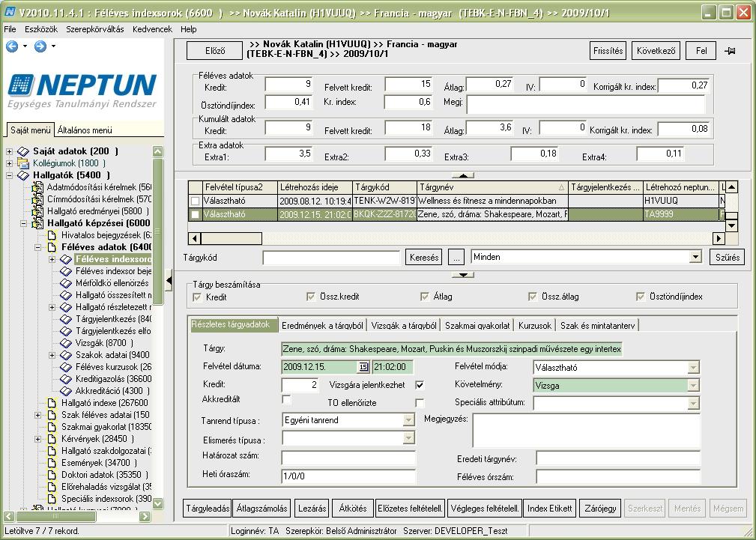Click the Átlagszámolás button

pyautogui.click(x=261, y=509)
